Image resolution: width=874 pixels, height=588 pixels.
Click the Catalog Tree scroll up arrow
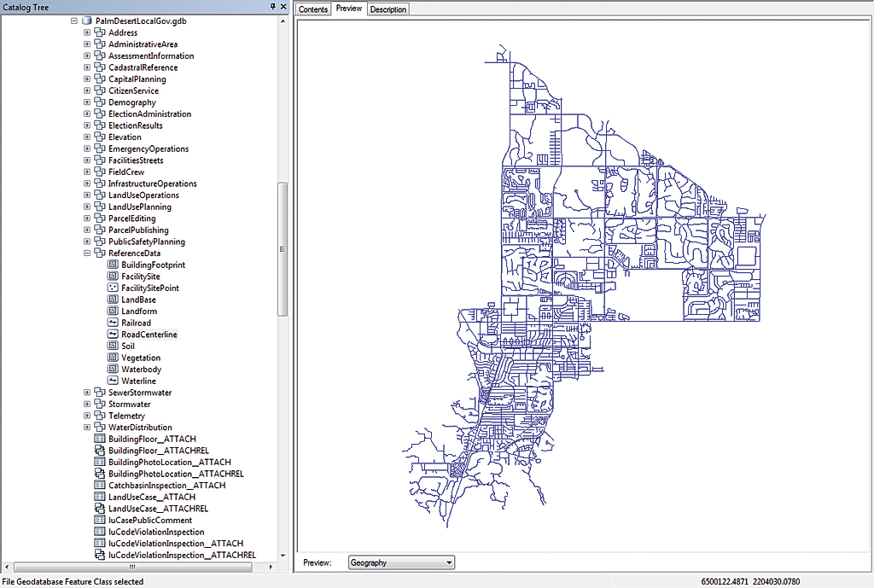(283, 21)
